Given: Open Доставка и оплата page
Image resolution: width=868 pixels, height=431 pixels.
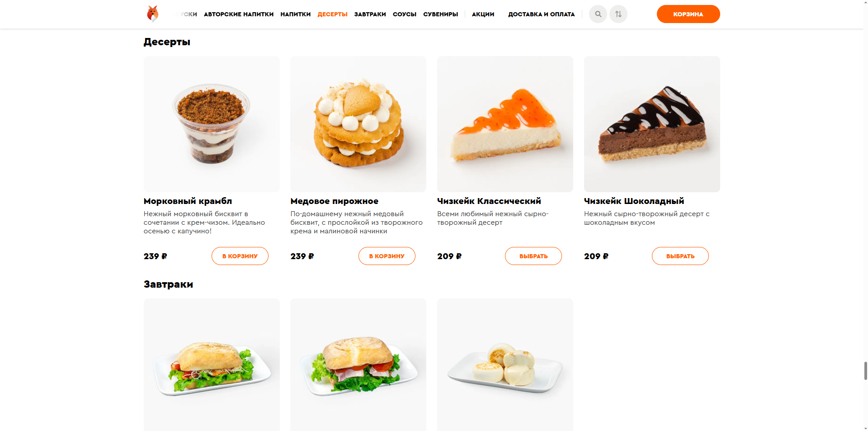Looking at the screenshot, I should (x=541, y=14).
